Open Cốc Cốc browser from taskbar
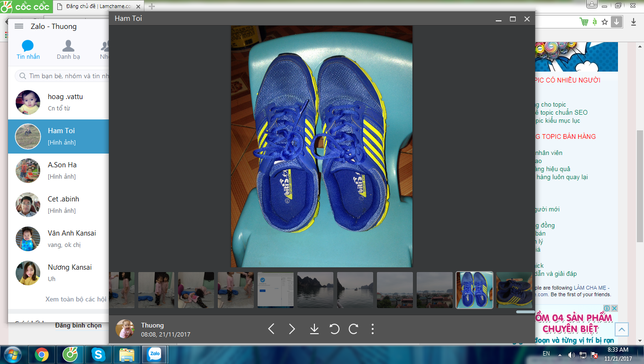This screenshot has width=644, height=364. point(71,355)
